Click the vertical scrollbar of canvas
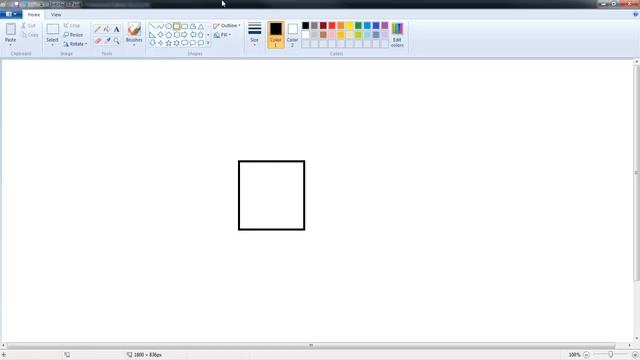 636,173
